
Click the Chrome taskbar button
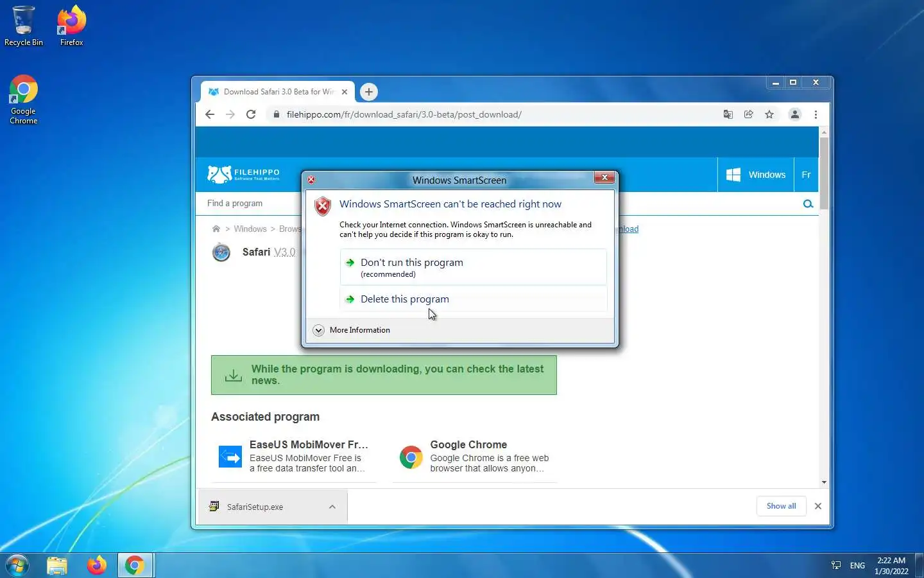tap(135, 565)
